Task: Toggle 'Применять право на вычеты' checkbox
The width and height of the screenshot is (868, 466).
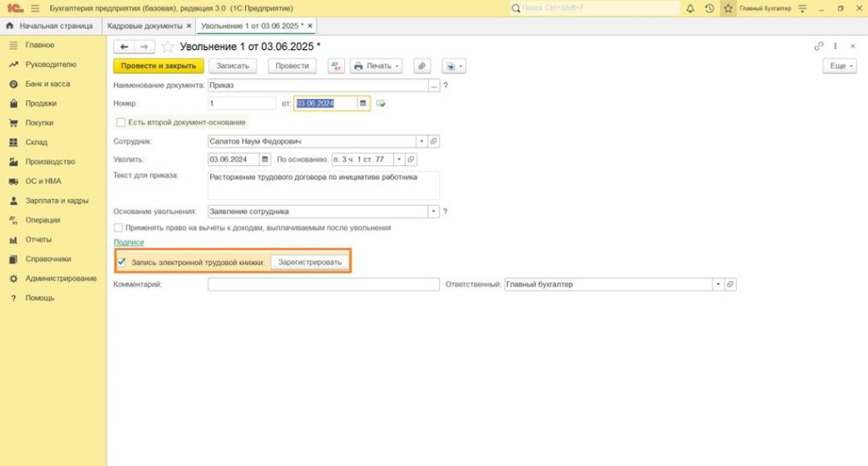Action: click(119, 228)
